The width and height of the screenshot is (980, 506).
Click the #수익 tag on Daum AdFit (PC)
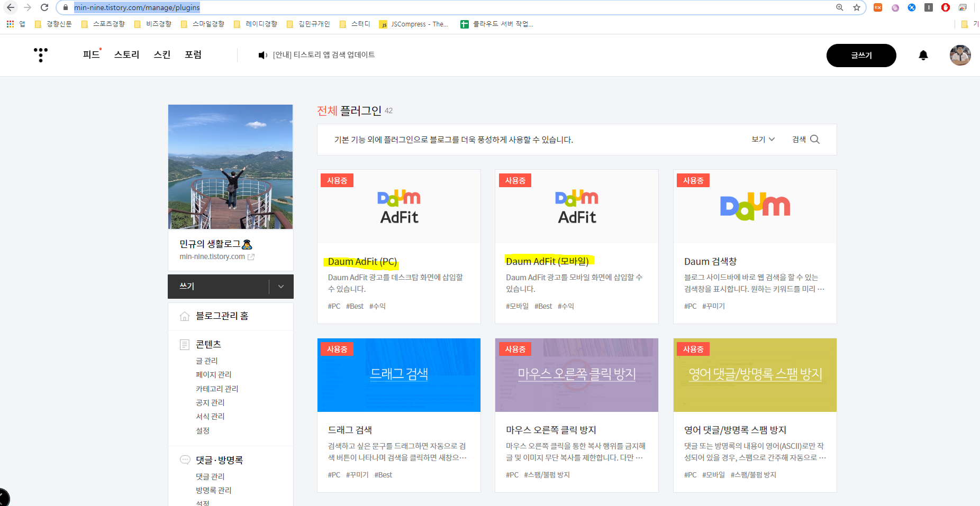coord(377,306)
